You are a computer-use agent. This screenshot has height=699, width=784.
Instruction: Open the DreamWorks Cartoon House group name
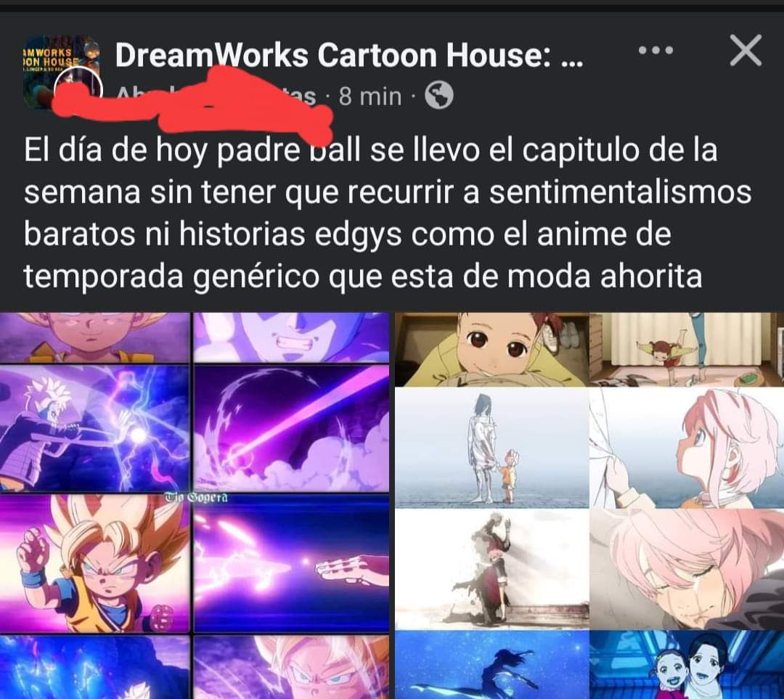(349, 54)
